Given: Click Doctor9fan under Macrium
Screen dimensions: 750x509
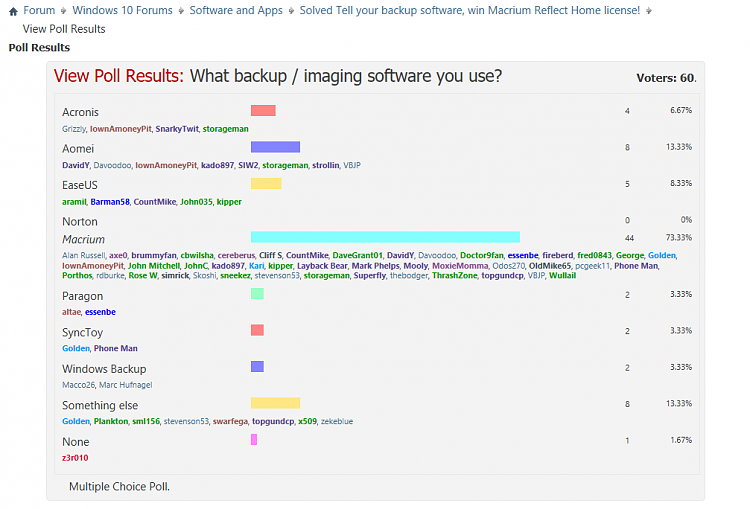Looking at the screenshot, I should tap(482, 255).
